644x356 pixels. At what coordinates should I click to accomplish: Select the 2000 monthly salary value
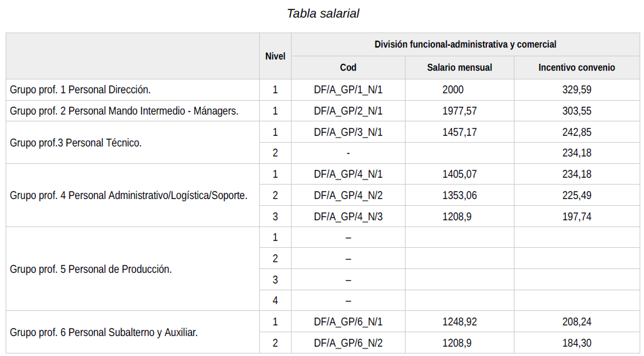tap(452, 89)
